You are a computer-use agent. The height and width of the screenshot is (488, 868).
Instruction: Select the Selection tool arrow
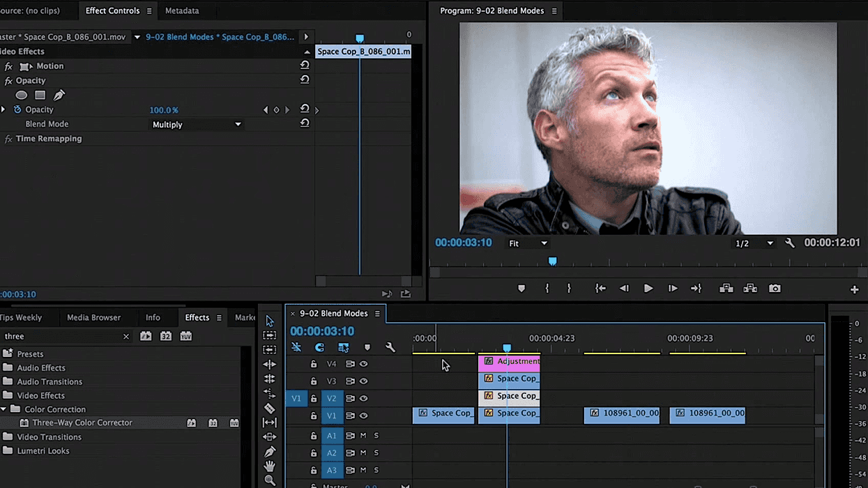[x=270, y=321]
